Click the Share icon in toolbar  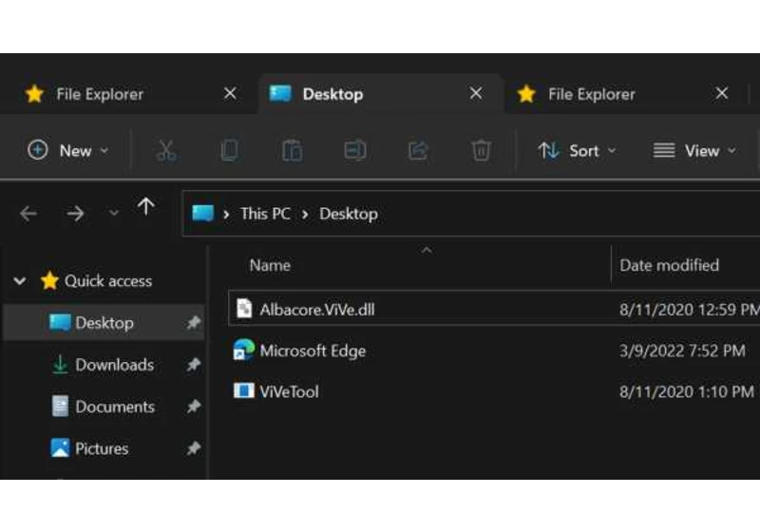pyautogui.click(x=418, y=151)
